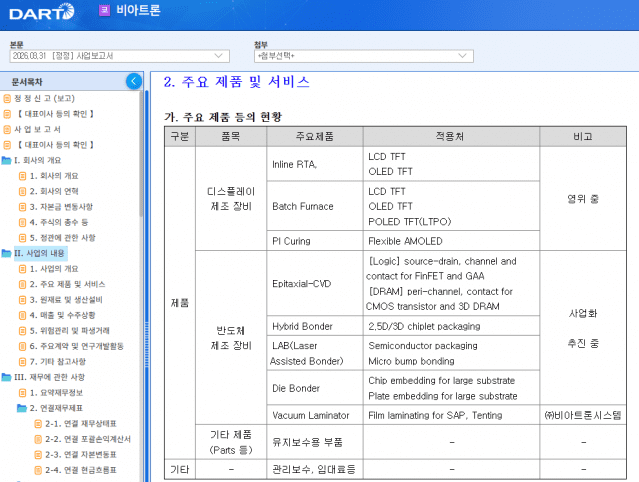This screenshot has width=639, height=482.
Task: Open 2-2. 연결 포괄손익계산서
Action: pyautogui.click(x=87, y=439)
